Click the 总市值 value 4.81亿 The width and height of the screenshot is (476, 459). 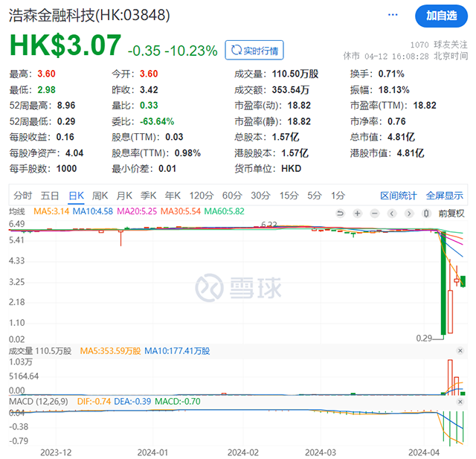[x=401, y=137]
